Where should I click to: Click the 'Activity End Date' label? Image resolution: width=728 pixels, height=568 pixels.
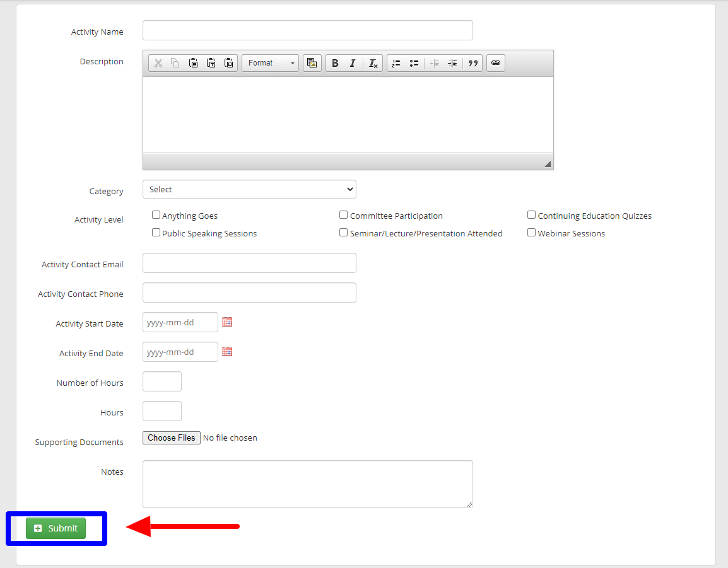(91, 353)
